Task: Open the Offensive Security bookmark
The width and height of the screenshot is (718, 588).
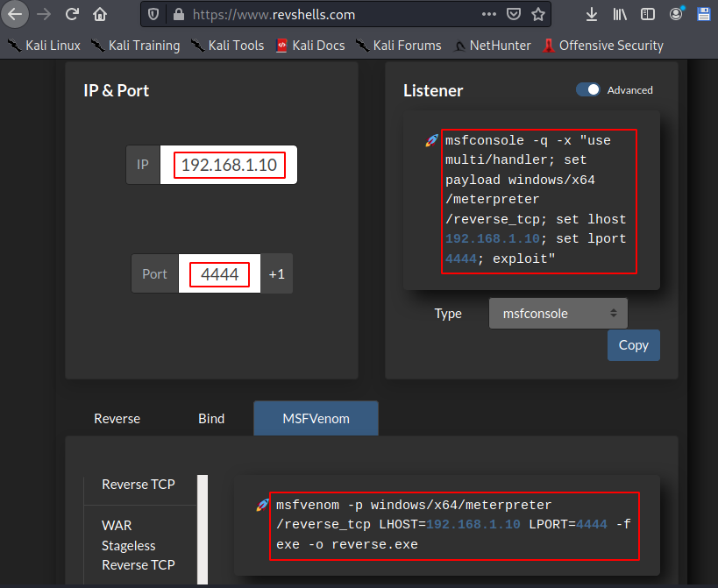Action: [602, 46]
